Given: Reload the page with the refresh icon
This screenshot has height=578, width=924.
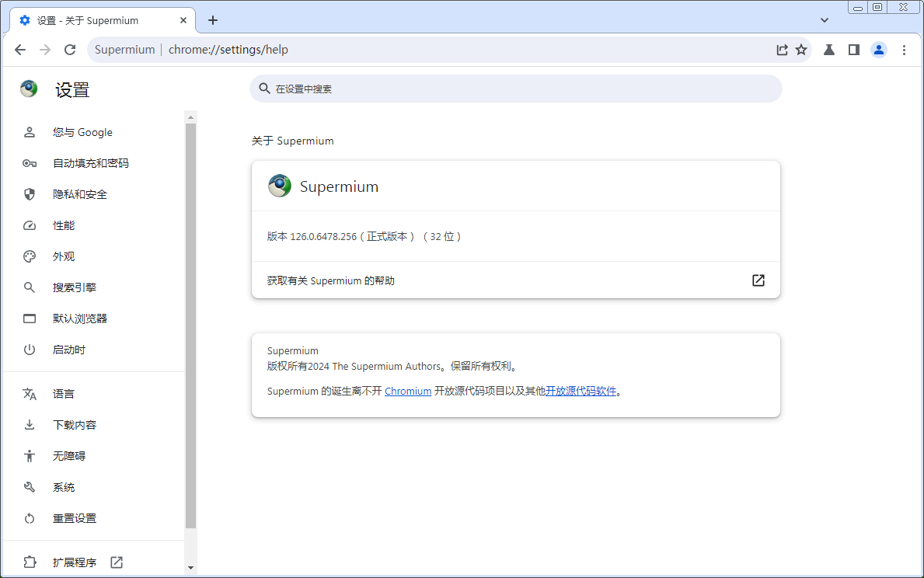Looking at the screenshot, I should (x=69, y=50).
